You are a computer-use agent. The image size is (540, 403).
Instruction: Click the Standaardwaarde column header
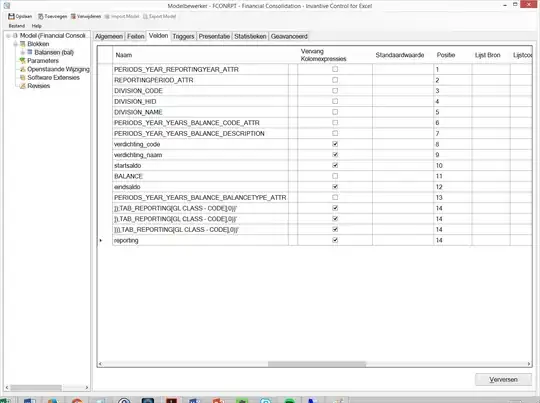pos(403,55)
